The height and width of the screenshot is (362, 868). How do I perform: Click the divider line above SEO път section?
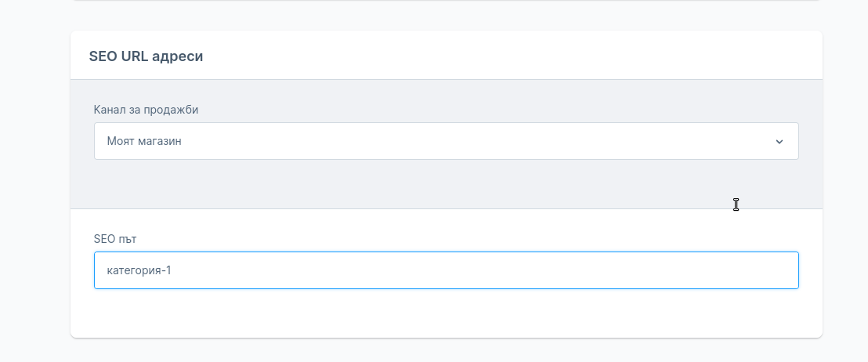(447, 208)
